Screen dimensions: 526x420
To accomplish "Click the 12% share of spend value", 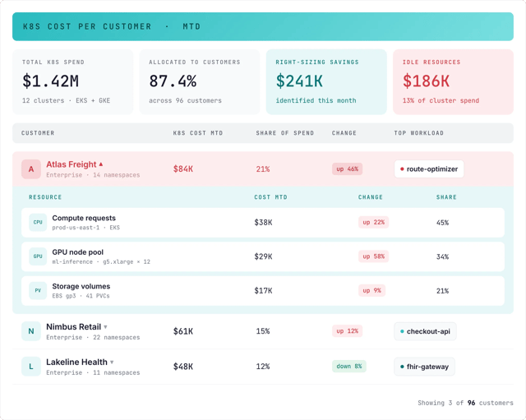I will pos(263,367).
